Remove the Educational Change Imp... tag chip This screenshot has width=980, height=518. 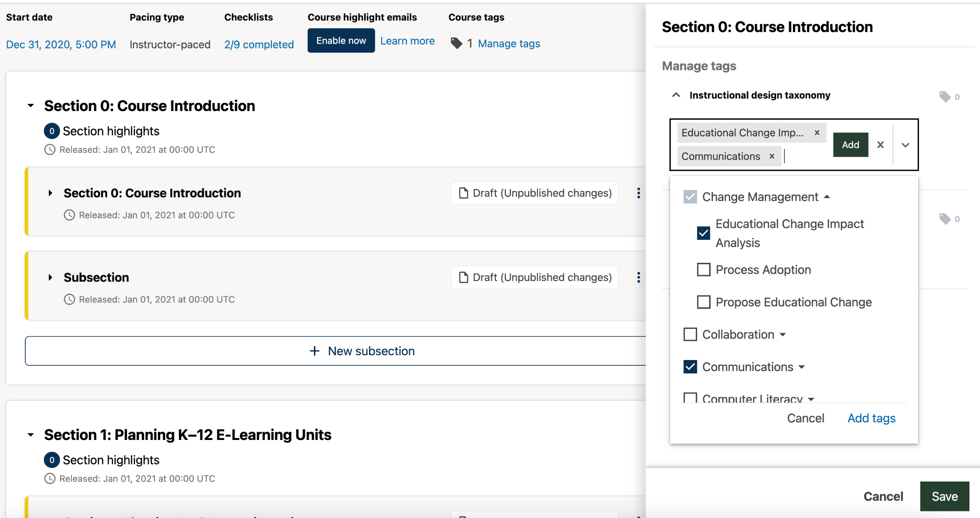point(817,133)
